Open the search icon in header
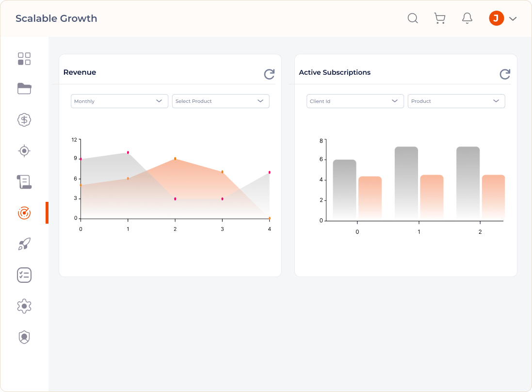 coord(413,18)
